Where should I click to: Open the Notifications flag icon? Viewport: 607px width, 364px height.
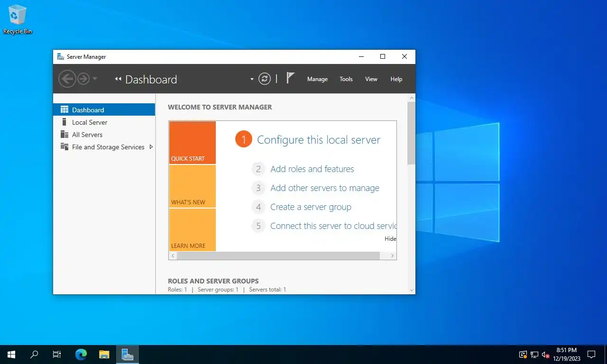click(x=290, y=78)
